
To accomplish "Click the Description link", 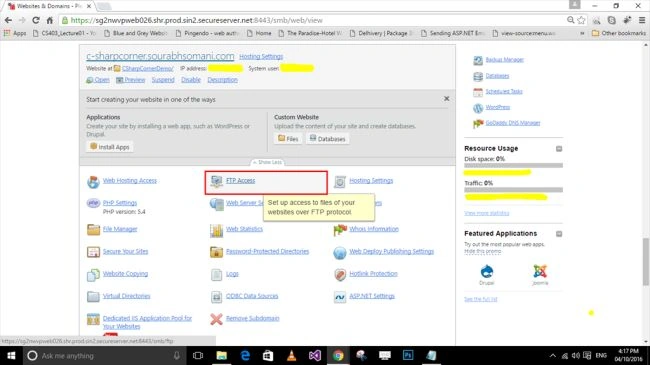I will click(x=223, y=80).
